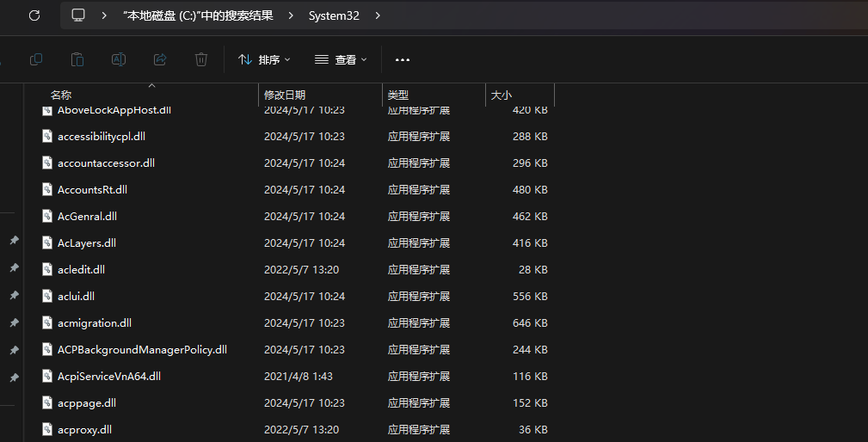Select the AcpiServiceVnA64.dll file
868x442 pixels.
(108, 376)
